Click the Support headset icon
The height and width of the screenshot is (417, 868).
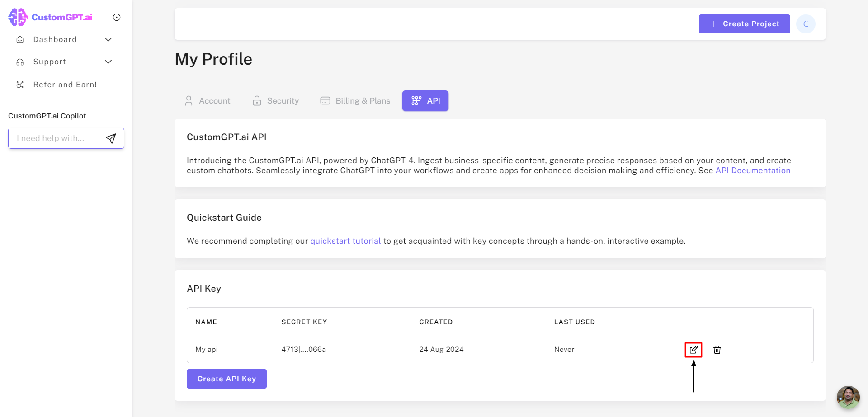(20, 62)
